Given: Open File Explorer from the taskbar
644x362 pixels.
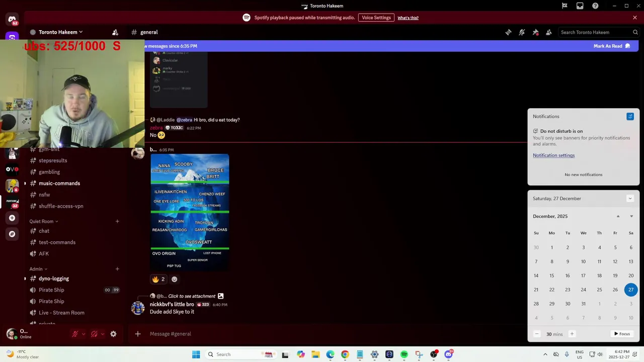Looking at the screenshot, I should 315,354.
